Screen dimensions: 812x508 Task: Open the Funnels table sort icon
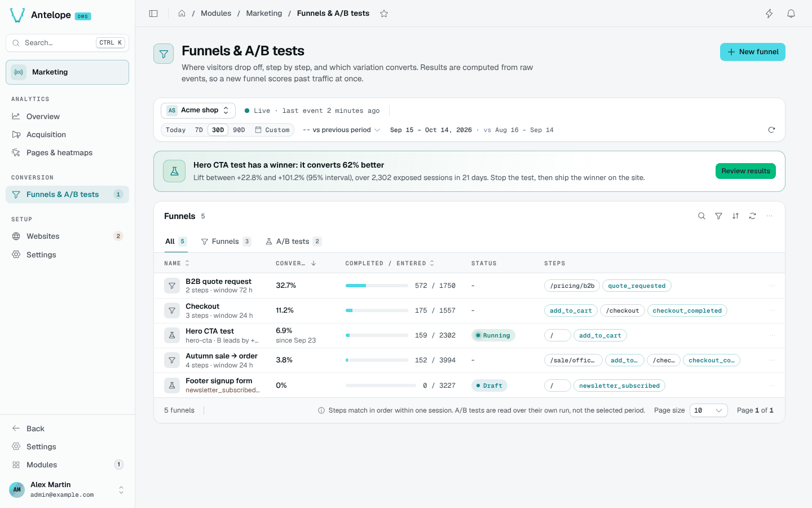735,216
